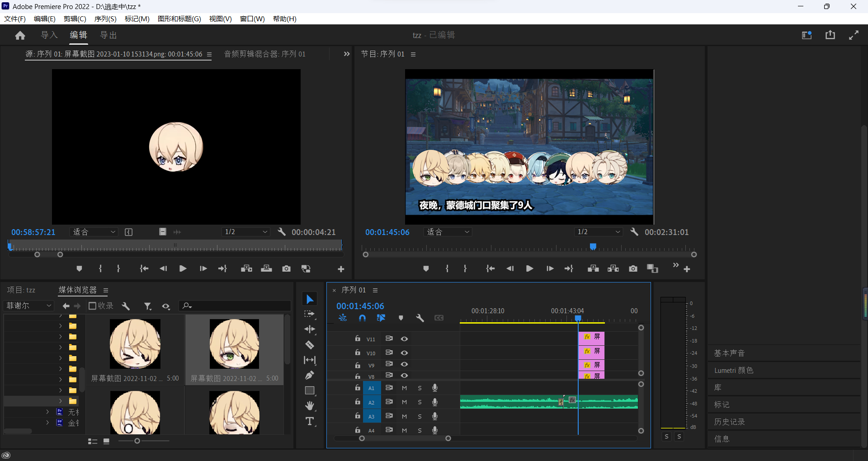Enable the 收录 ingest checkbox

click(92, 306)
